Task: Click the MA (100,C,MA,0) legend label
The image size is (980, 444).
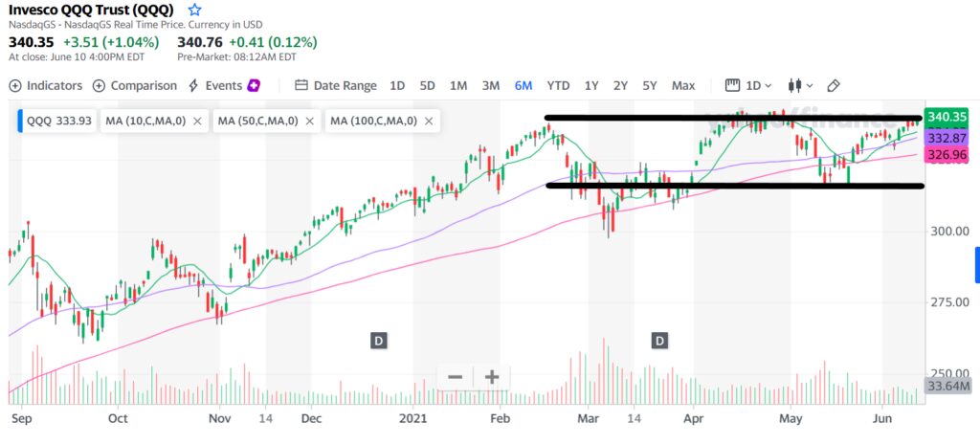Action: (374, 122)
